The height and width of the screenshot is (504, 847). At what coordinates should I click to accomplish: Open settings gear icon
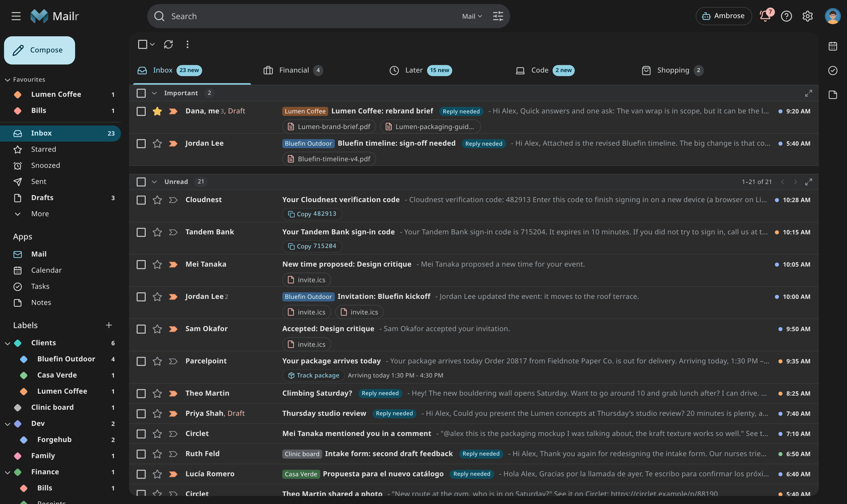click(x=807, y=16)
